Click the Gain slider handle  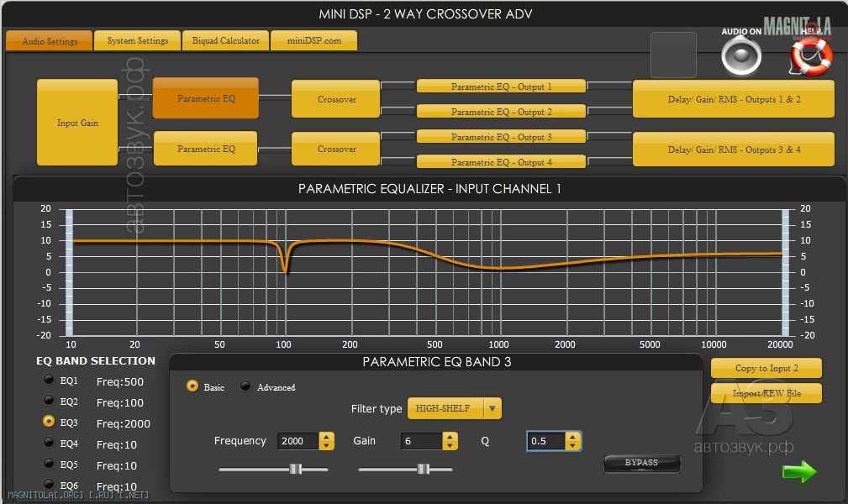[x=424, y=469]
